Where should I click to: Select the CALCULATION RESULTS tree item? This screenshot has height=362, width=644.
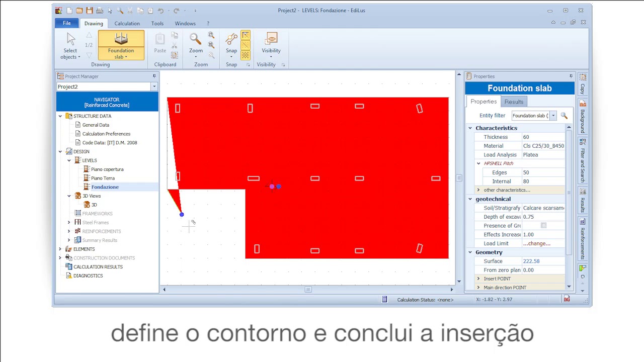pos(98,267)
